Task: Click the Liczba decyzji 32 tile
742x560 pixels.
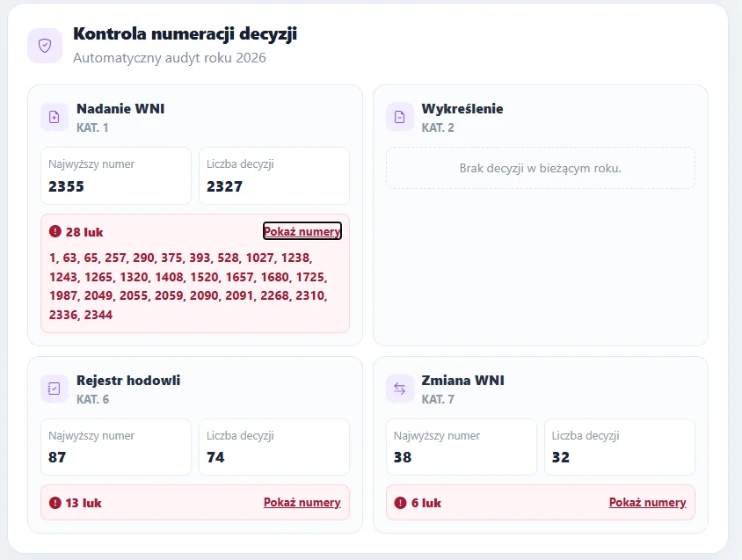Action: coord(620,447)
